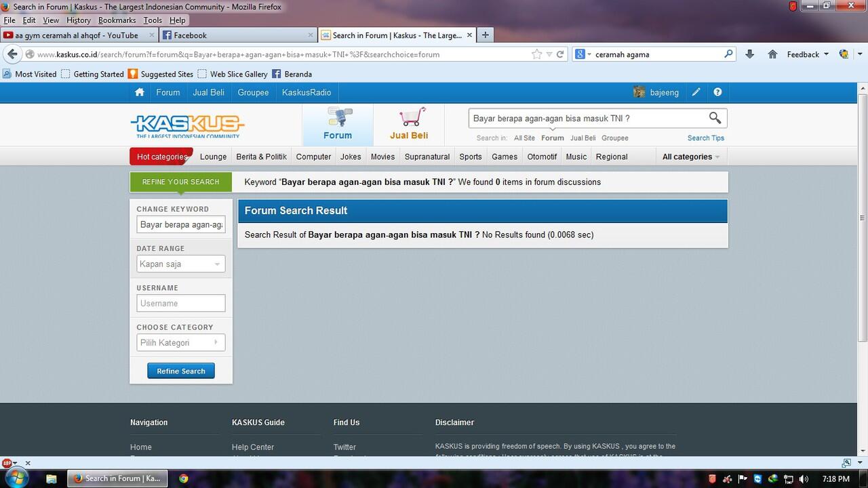Click the volume speaker tray icon
The width and height of the screenshot is (868, 488).
804,479
